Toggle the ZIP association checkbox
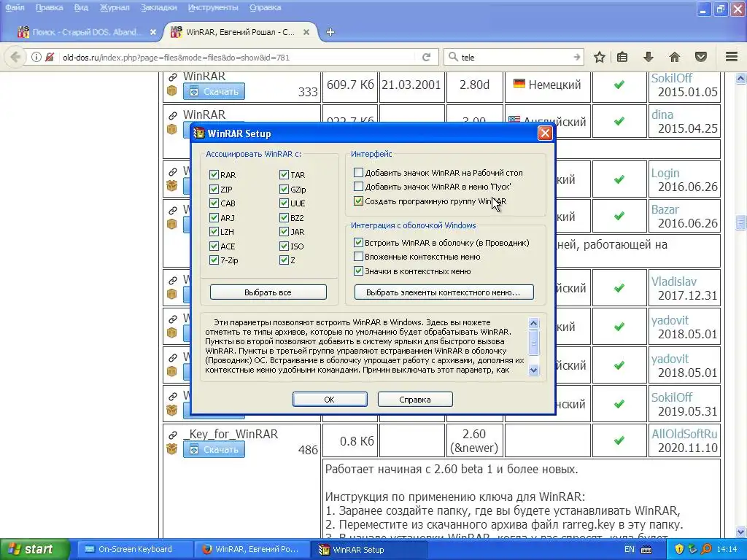Image resolution: width=747 pixels, height=560 pixels. [x=214, y=189]
